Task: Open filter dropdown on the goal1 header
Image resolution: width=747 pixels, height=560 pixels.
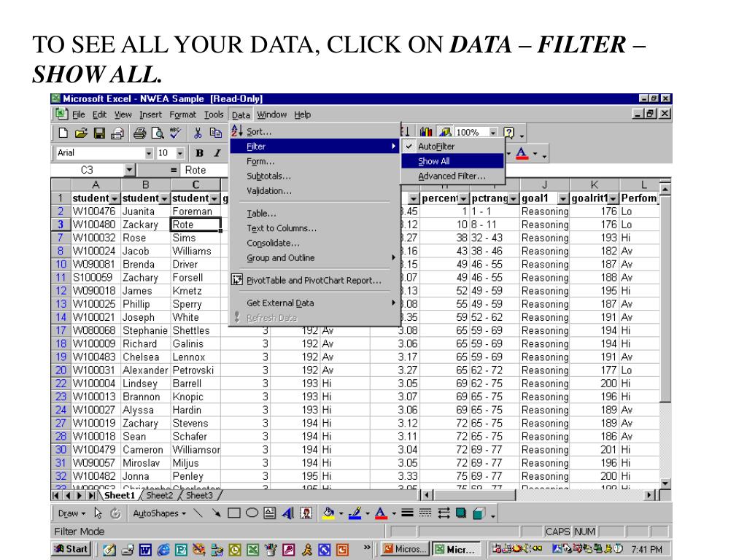Action: [563, 198]
